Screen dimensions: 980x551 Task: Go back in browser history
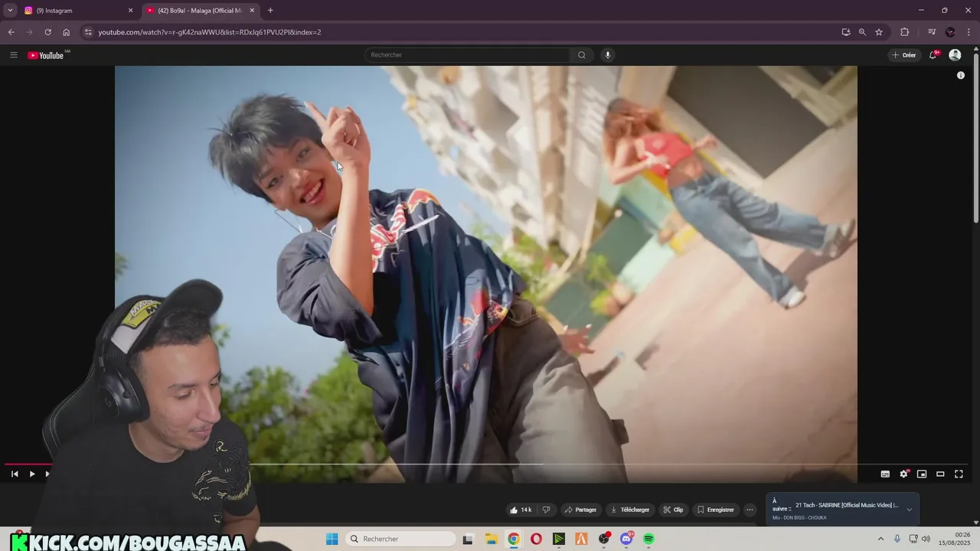[x=11, y=32]
